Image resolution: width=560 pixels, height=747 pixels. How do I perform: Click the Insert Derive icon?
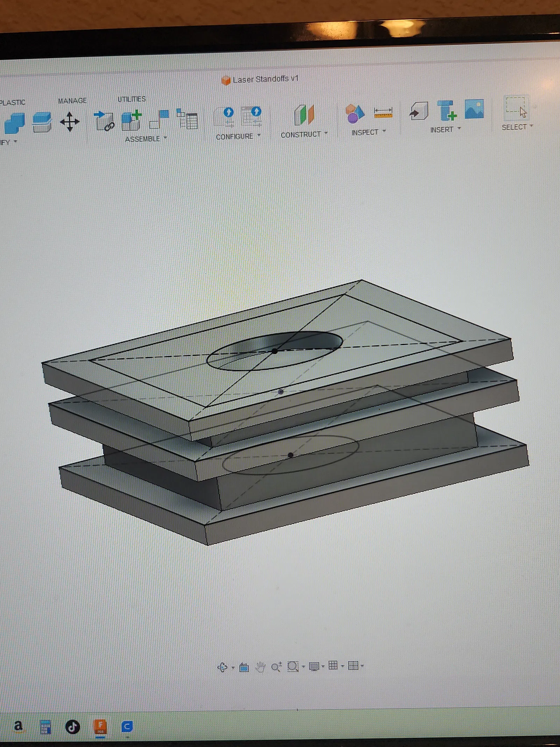[x=419, y=111]
